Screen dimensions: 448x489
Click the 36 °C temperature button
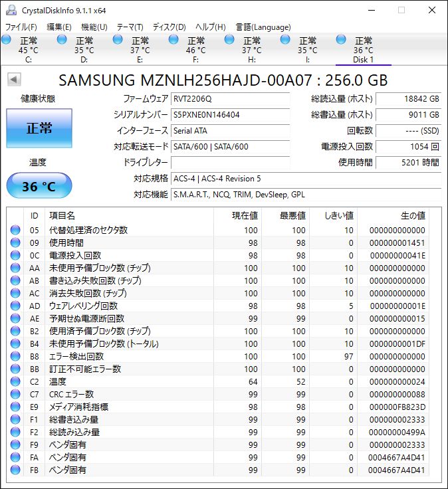[39, 186]
